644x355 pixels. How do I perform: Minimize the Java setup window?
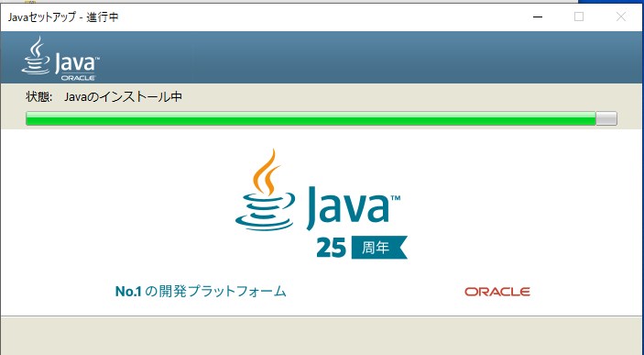[538, 17]
